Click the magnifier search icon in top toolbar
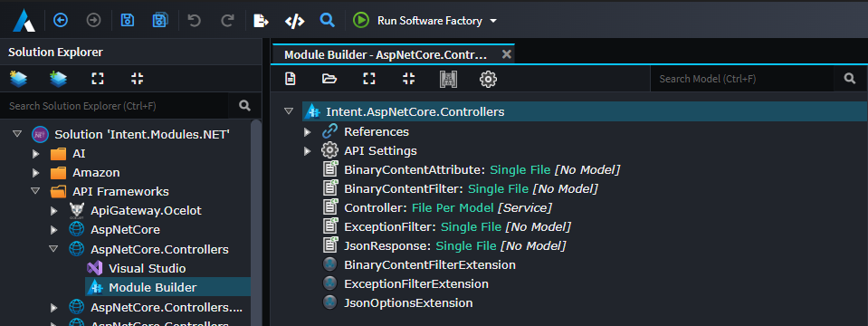 (x=328, y=21)
